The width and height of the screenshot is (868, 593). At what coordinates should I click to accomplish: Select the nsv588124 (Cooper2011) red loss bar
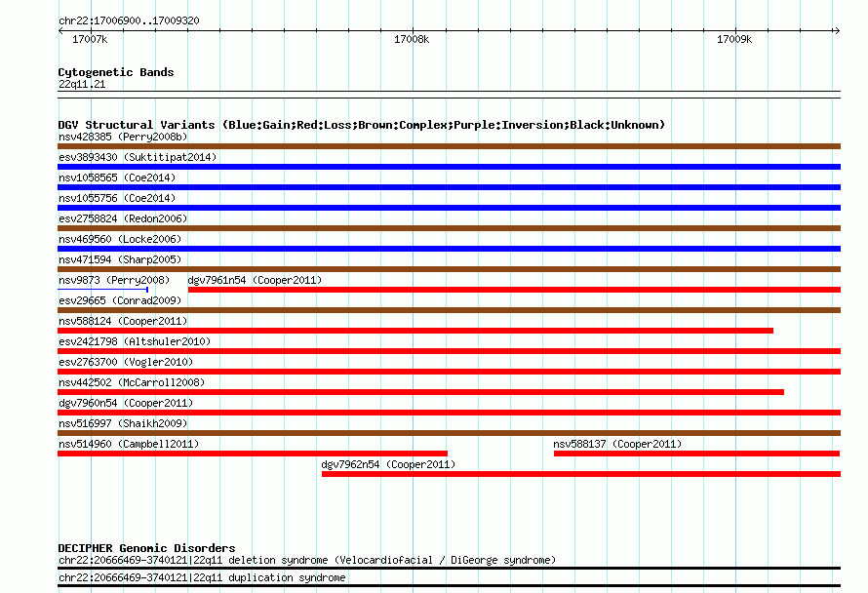click(415, 331)
